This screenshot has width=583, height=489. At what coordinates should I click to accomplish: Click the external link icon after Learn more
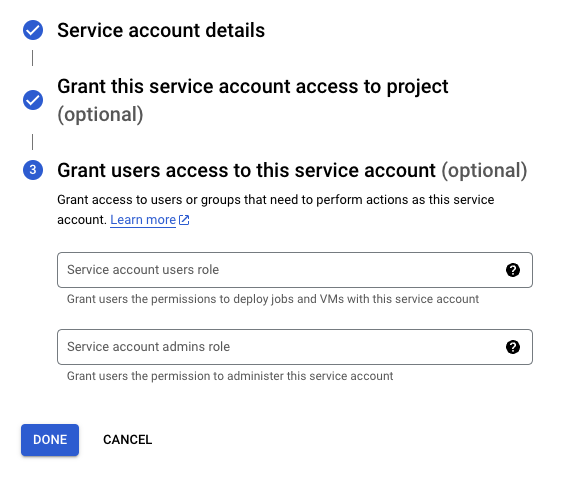pyautogui.click(x=184, y=220)
